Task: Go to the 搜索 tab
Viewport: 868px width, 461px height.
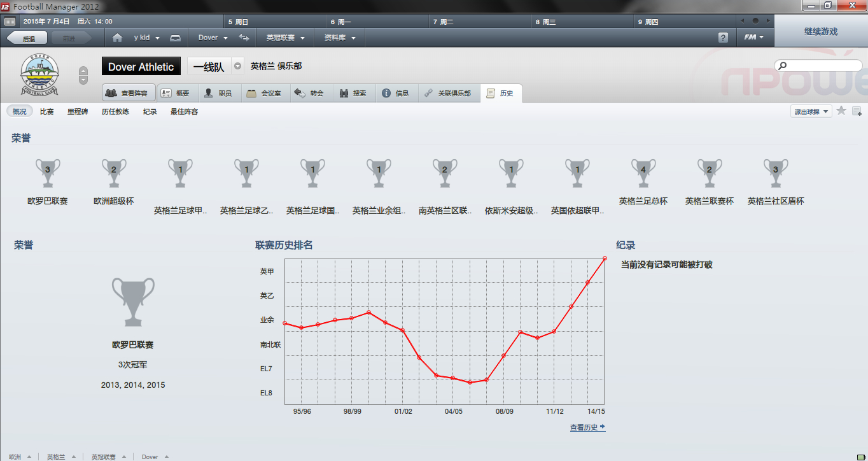Action: tap(353, 93)
